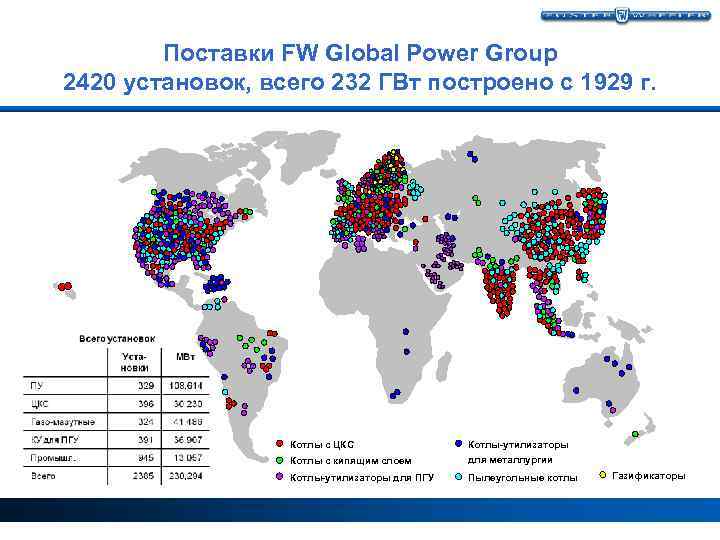Click the Foster Wheeler logo in the header
Image resolution: width=720 pixels, height=540 pixels.
point(625,16)
